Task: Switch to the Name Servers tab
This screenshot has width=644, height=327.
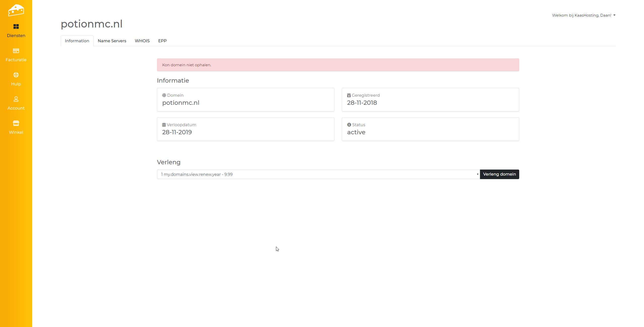Action: [112, 41]
